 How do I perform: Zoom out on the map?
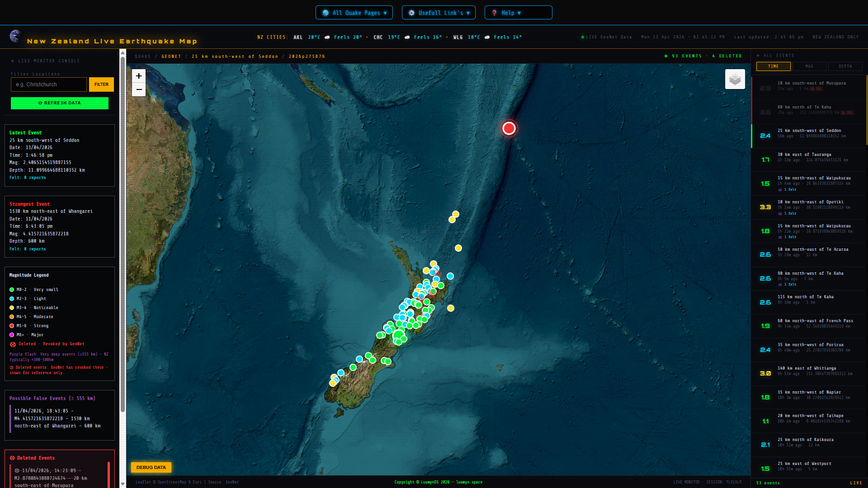pyautogui.click(x=139, y=89)
